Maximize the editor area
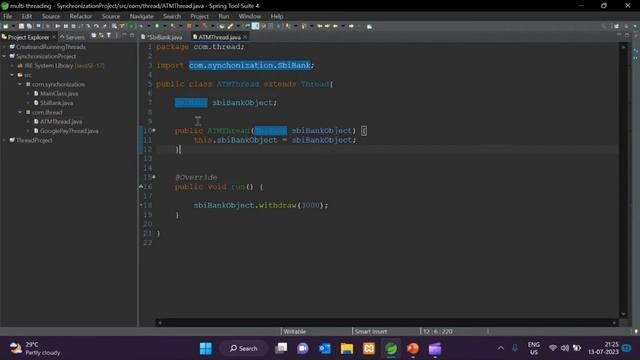Viewport: 640px width, 360px height. pyautogui.click(x=627, y=36)
